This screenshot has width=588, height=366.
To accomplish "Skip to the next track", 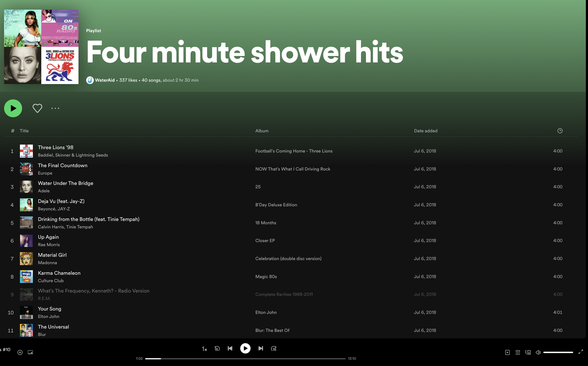I will click(260, 348).
